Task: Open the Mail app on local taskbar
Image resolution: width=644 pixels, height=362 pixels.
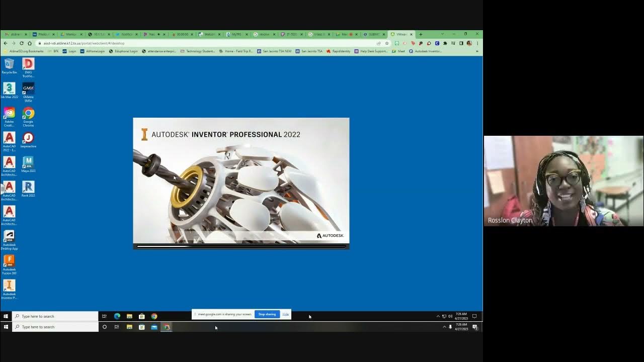Action: (154, 327)
